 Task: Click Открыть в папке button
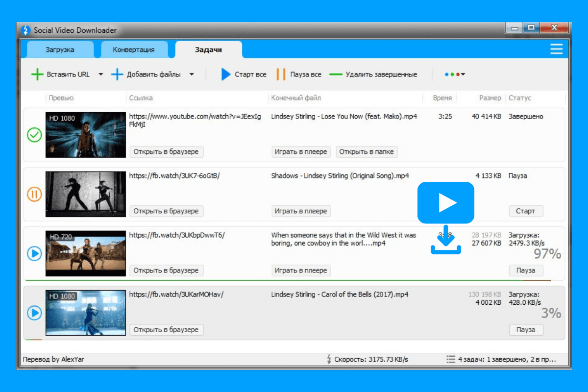click(x=367, y=152)
